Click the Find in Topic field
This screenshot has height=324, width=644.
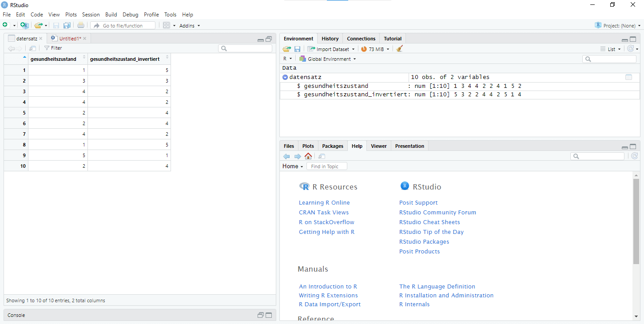tap(327, 166)
